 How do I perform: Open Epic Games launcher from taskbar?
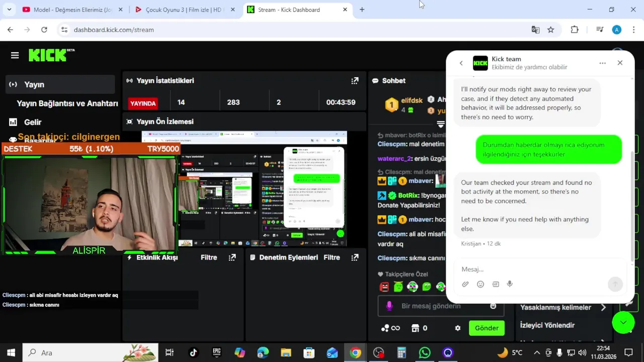coord(216,352)
